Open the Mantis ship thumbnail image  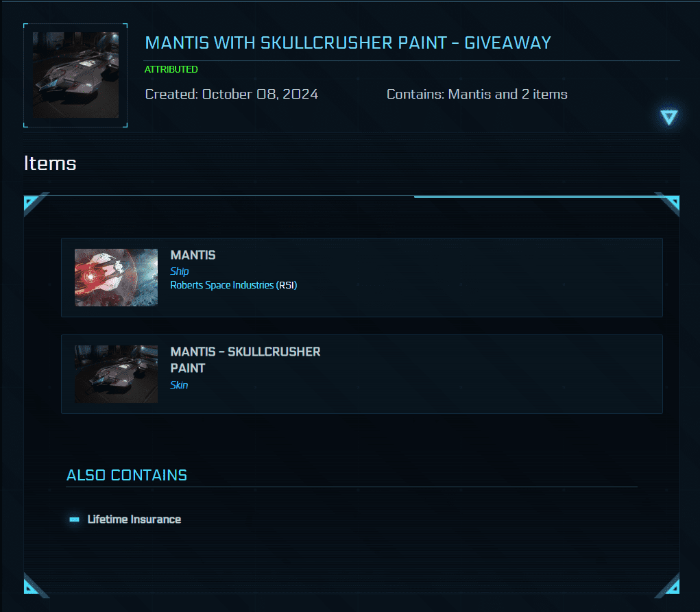pos(116,278)
